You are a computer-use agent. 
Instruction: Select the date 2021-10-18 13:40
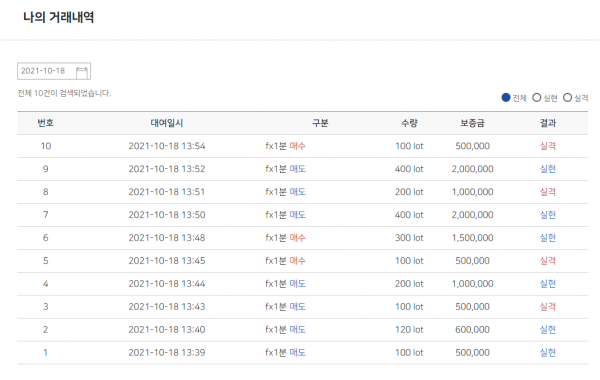[x=167, y=329]
